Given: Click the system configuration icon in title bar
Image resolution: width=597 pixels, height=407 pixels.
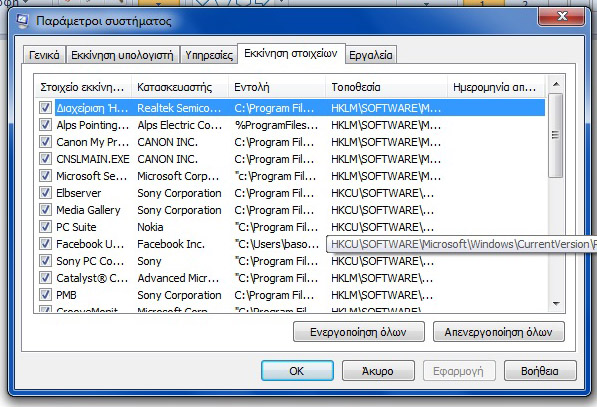Looking at the screenshot, I should [x=22, y=21].
